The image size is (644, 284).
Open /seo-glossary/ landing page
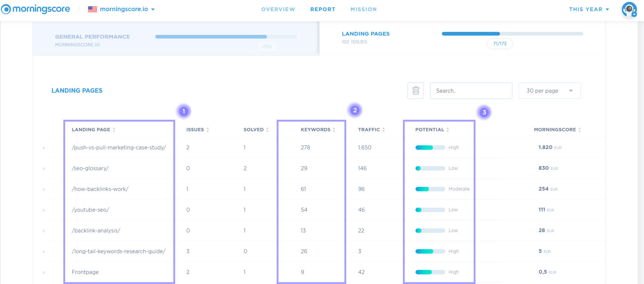tap(90, 168)
